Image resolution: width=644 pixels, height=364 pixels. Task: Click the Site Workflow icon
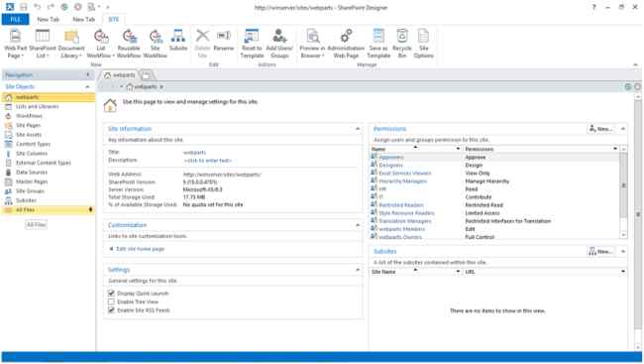point(156,36)
